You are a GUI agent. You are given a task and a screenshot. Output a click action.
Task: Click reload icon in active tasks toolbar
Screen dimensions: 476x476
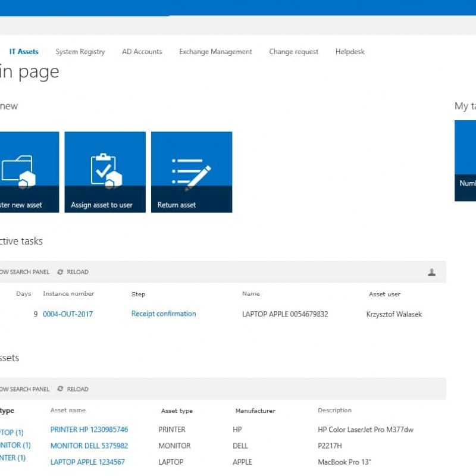(x=60, y=272)
